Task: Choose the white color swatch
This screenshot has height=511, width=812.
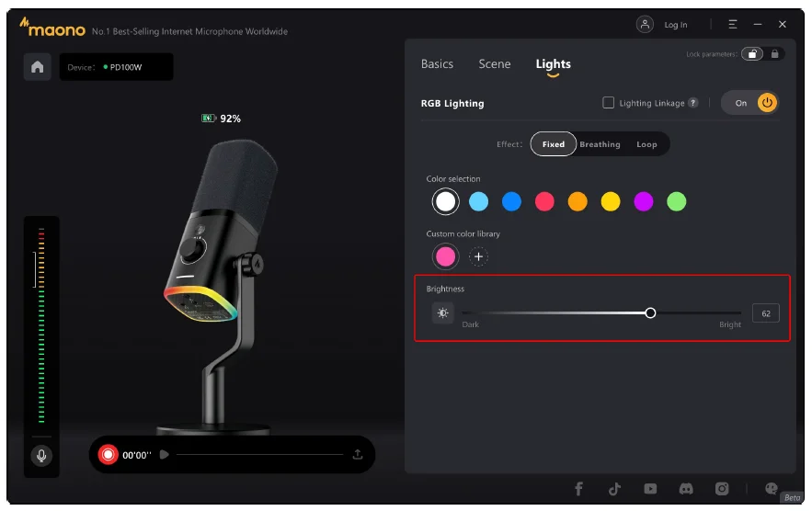Action: click(445, 201)
